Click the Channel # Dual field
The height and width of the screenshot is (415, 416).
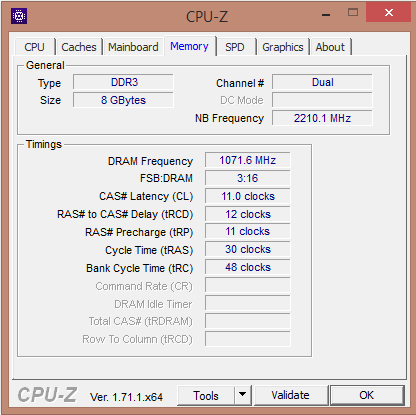click(x=322, y=82)
